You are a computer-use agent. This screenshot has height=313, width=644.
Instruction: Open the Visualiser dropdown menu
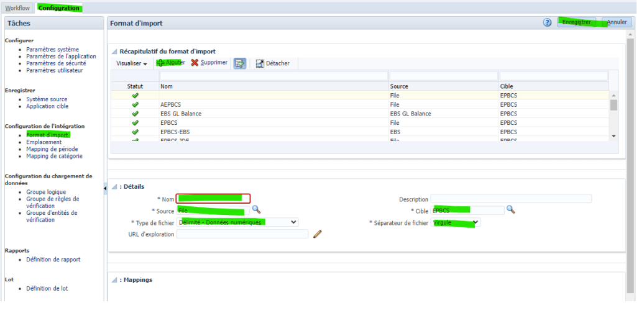point(132,63)
